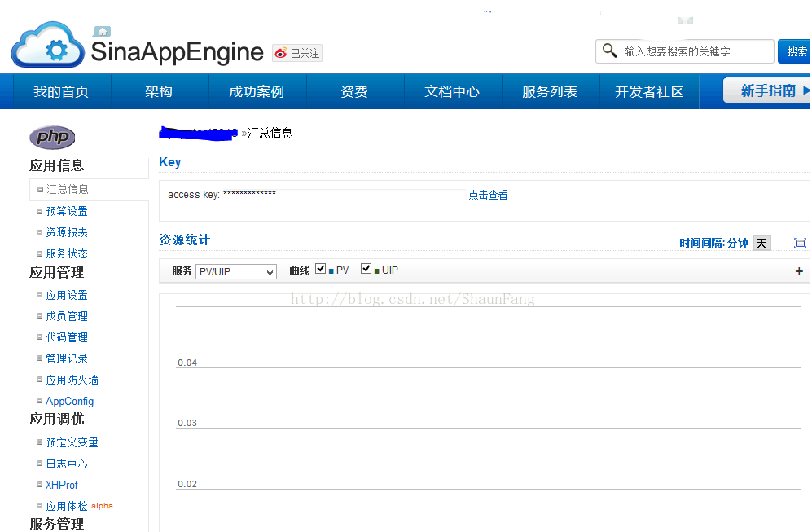This screenshot has height=532, width=812.
Task: Open 服务状态 in the sidebar
Action: click(x=67, y=254)
